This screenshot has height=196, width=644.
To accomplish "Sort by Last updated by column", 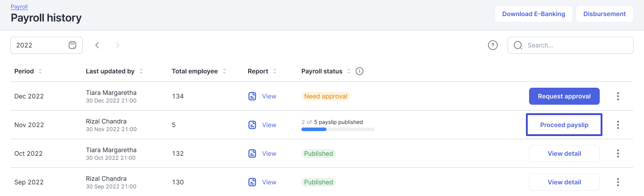I will click(141, 71).
